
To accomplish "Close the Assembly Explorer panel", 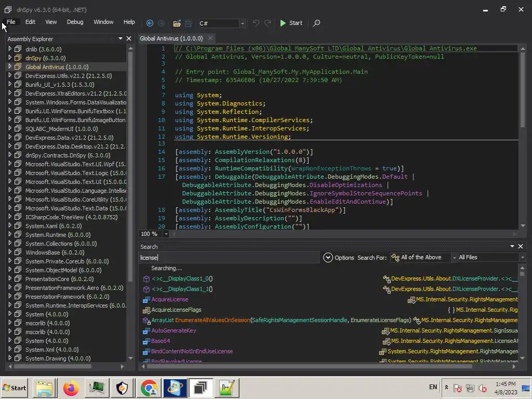I will tap(129, 38).
